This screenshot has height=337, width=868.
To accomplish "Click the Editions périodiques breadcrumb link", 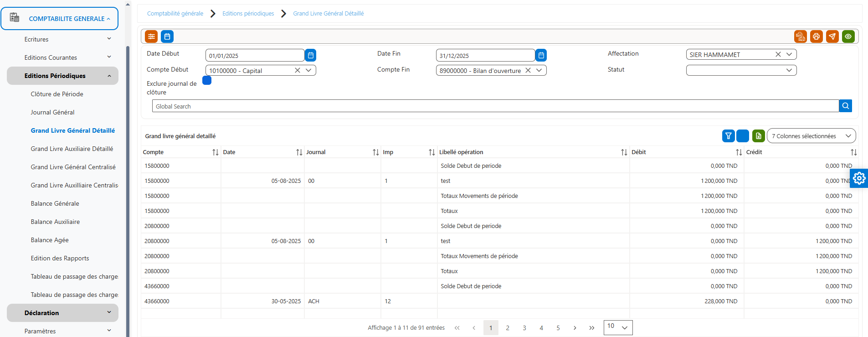I will click(x=248, y=13).
